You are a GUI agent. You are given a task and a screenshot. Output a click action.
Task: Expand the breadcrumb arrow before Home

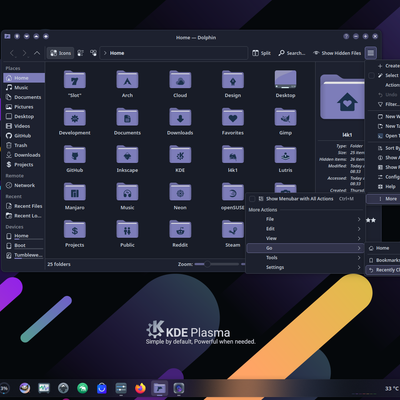tap(105, 53)
